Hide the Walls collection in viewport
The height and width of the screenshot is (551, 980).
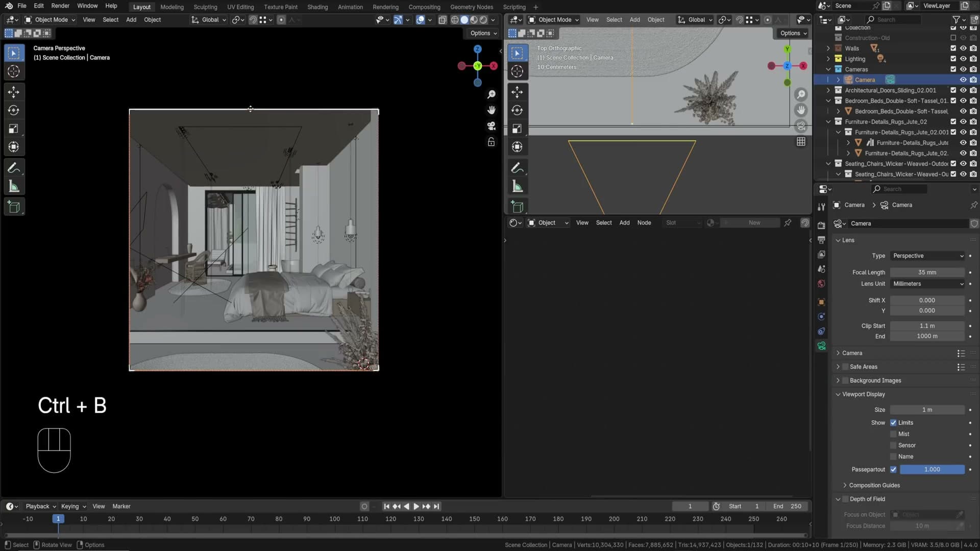coord(963,48)
